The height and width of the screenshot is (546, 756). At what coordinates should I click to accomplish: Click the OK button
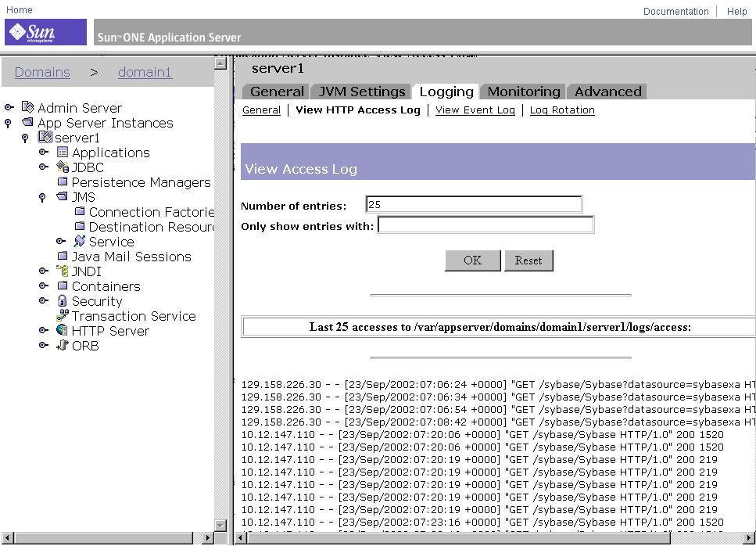[472, 260]
